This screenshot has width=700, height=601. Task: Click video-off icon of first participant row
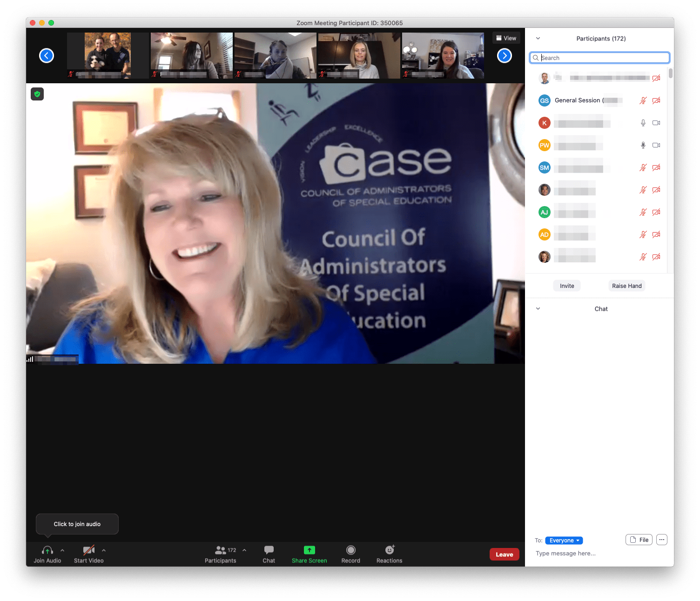coord(656,78)
